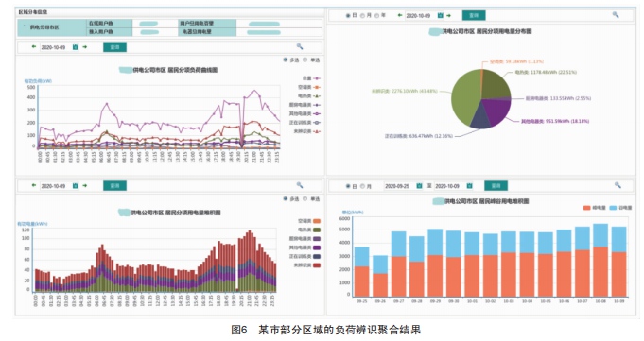This screenshot has height=341, width=644.
Task: Toggle blue 谷电量 legend in peak-valley chart
Action: pos(620,208)
